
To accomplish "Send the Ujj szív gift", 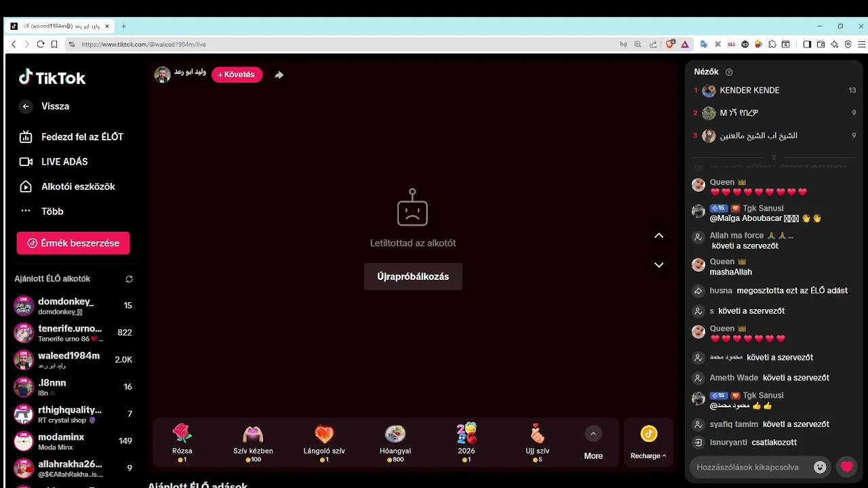I will pyautogui.click(x=537, y=443).
